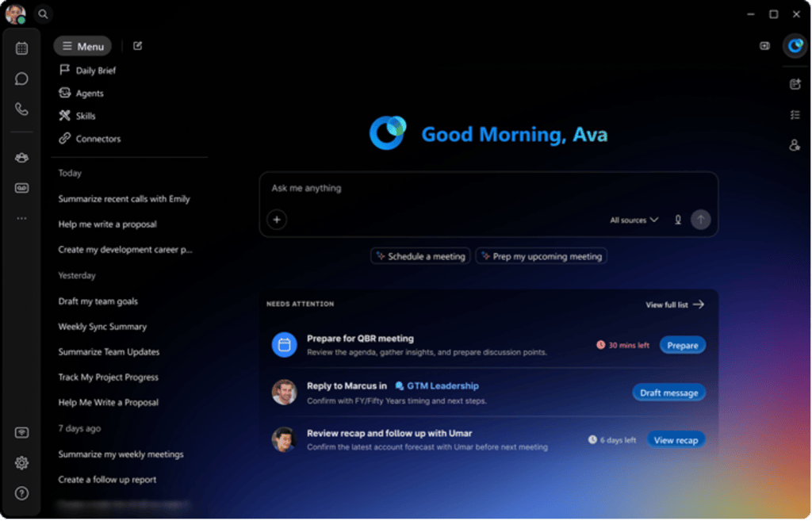The width and height of the screenshot is (812, 521).
Task: Open the teams people icon in sidebar
Action: [21, 158]
